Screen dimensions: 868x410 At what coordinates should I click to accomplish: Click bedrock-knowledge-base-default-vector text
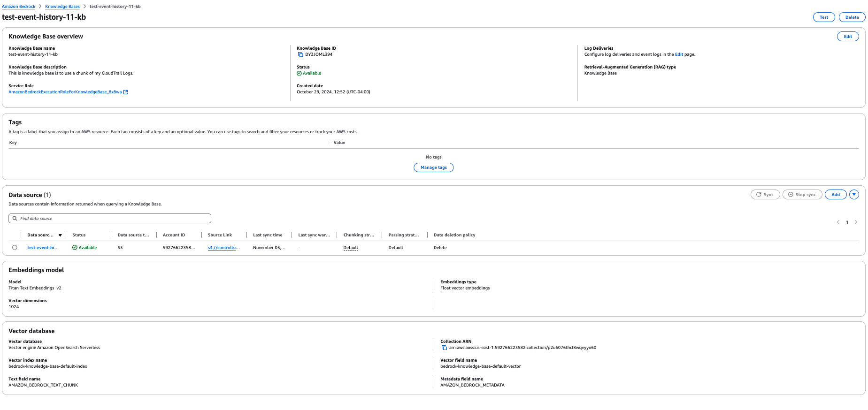[480, 366]
